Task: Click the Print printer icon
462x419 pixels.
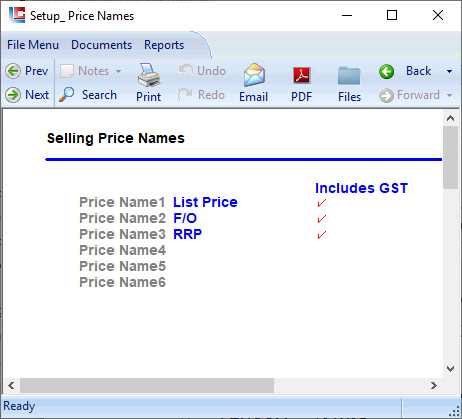Action: (149, 75)
